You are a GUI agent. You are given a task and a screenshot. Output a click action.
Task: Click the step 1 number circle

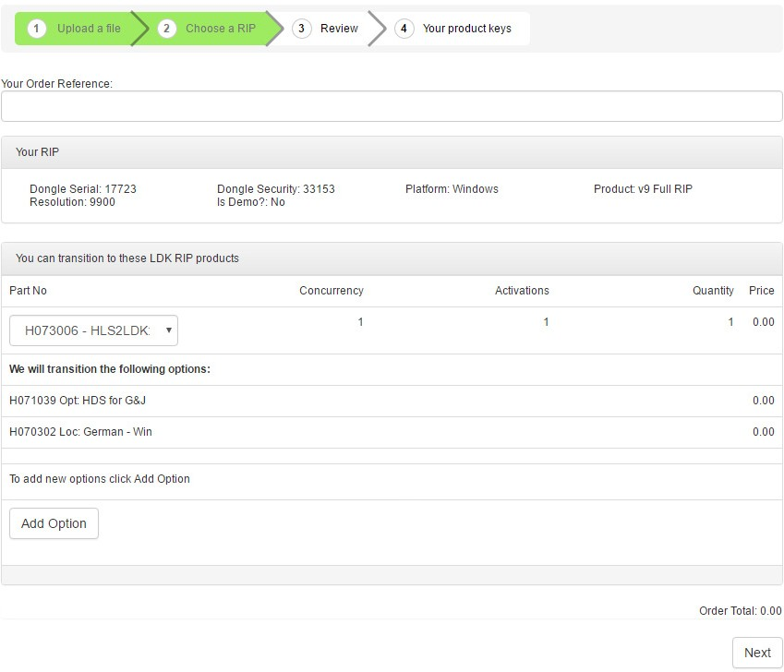[x=37, y=29]
